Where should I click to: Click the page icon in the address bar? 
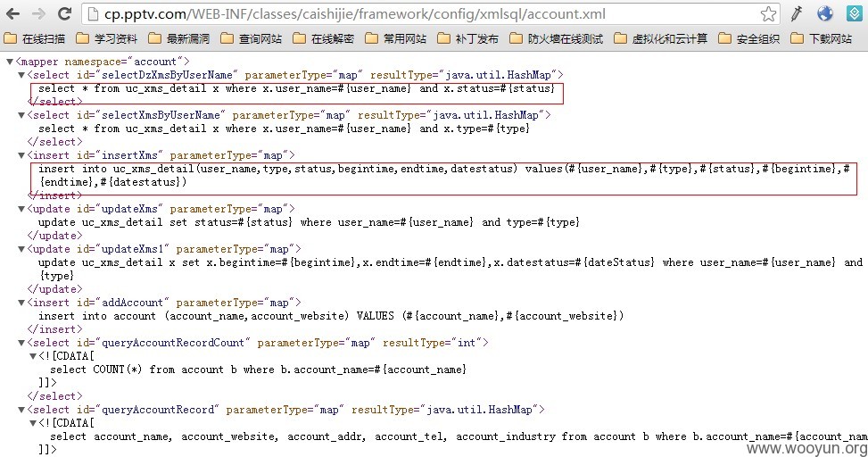(x=93, y=14)
